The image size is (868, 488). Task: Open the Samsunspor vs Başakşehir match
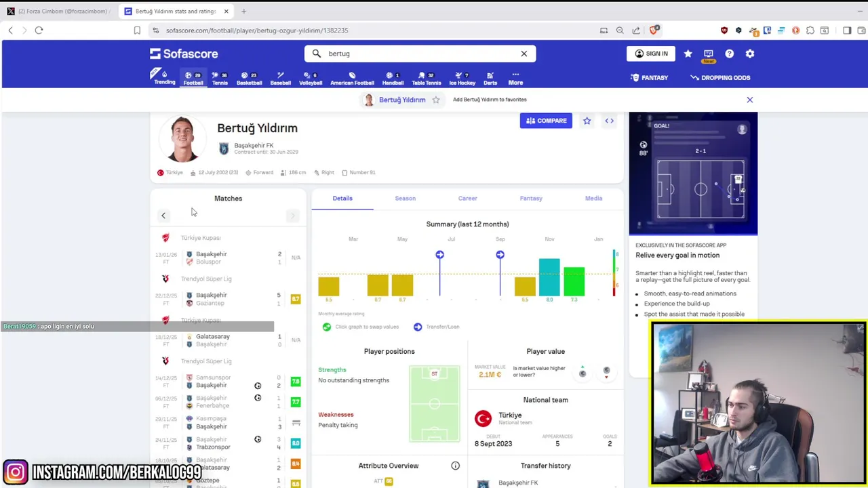click(228, 381)
